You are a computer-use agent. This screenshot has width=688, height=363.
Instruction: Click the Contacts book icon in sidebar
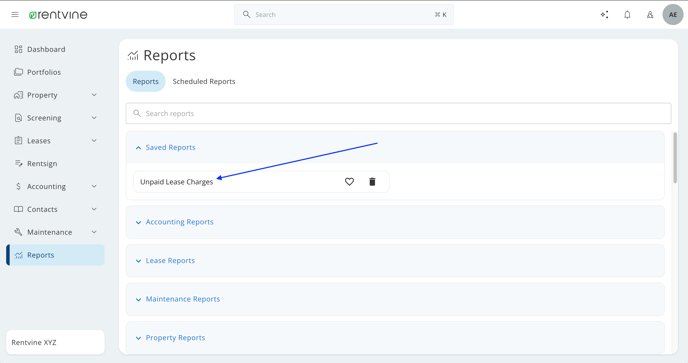[18, 209]
